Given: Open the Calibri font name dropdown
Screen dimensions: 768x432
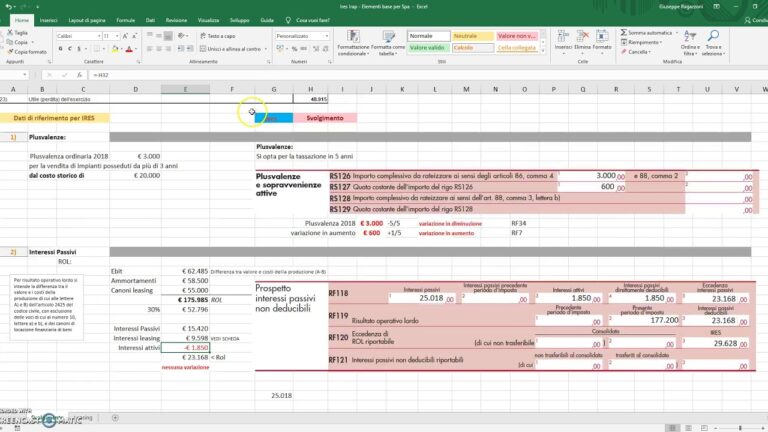Looking at the screenshot, I should tap(98, 36).
